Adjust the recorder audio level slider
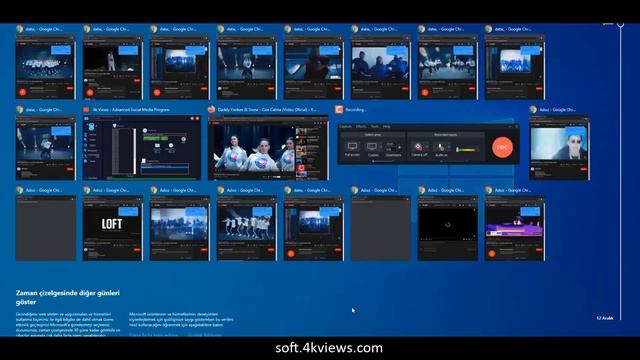The image size is (640, 360). 467,150
